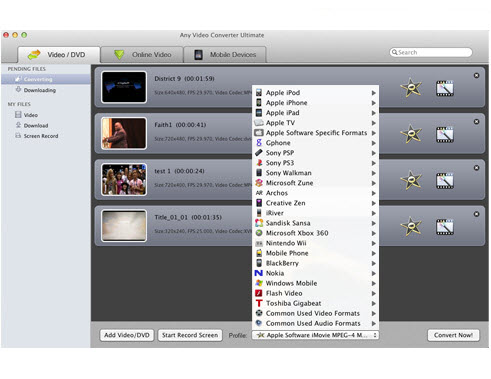
Task: Open clip editor icon for Faith1
Action: point(445,134)
